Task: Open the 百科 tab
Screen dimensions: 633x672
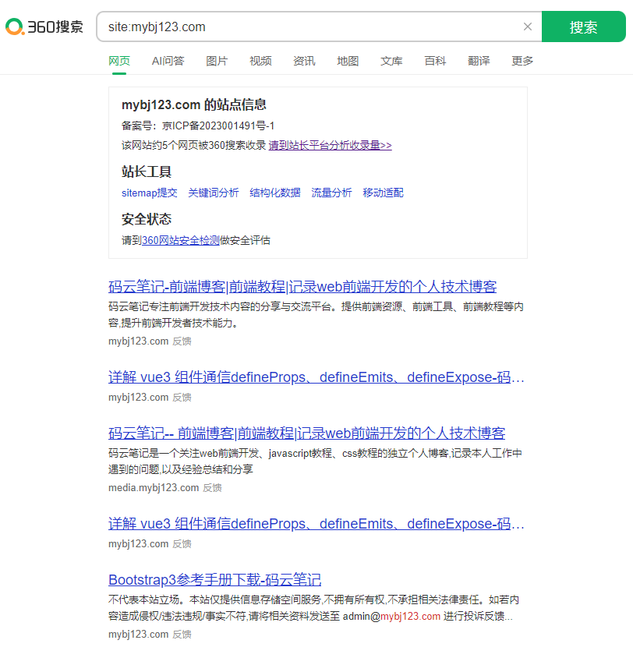Action: click(436, 61)
